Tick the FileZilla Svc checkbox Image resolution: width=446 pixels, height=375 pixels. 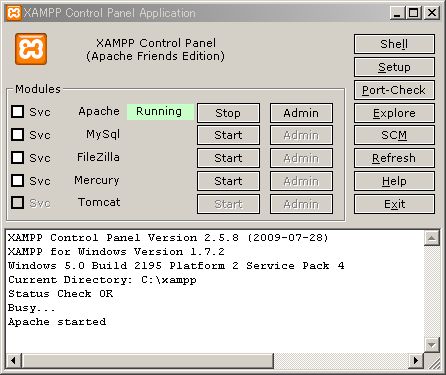[17, 157]
